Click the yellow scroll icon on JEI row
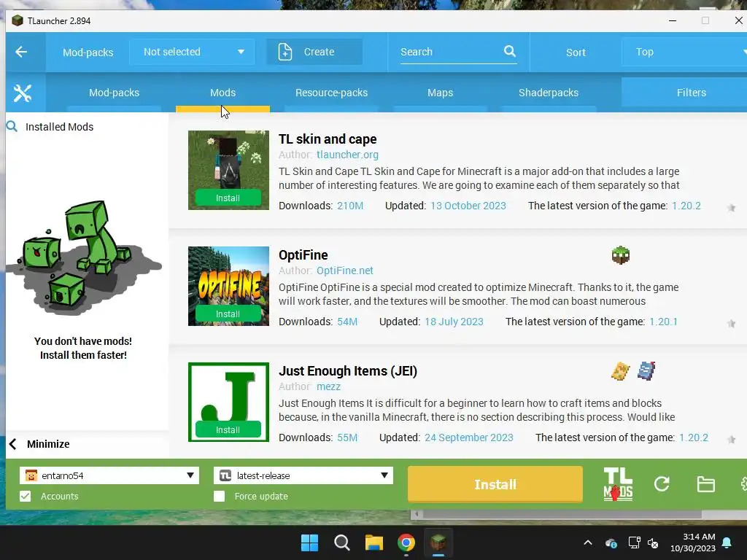The height and width of the screenshot is (560, 747). click(x=620, y=371)
